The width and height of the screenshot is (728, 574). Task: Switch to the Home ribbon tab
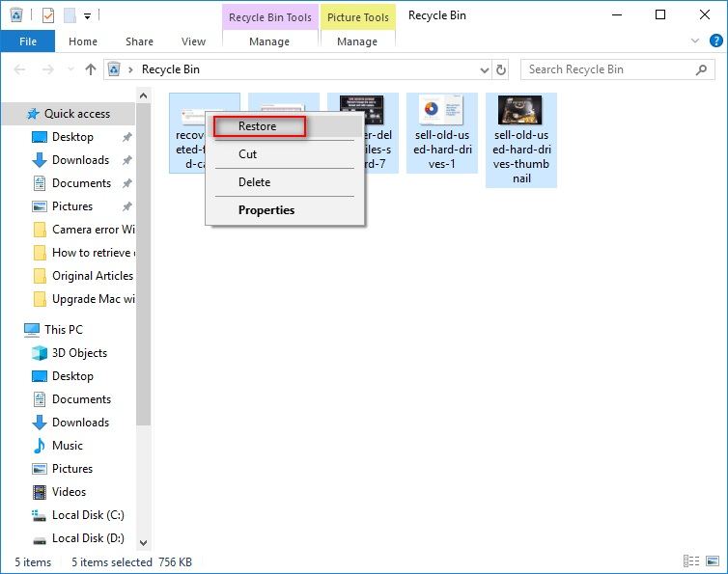[x=83, y=41]
